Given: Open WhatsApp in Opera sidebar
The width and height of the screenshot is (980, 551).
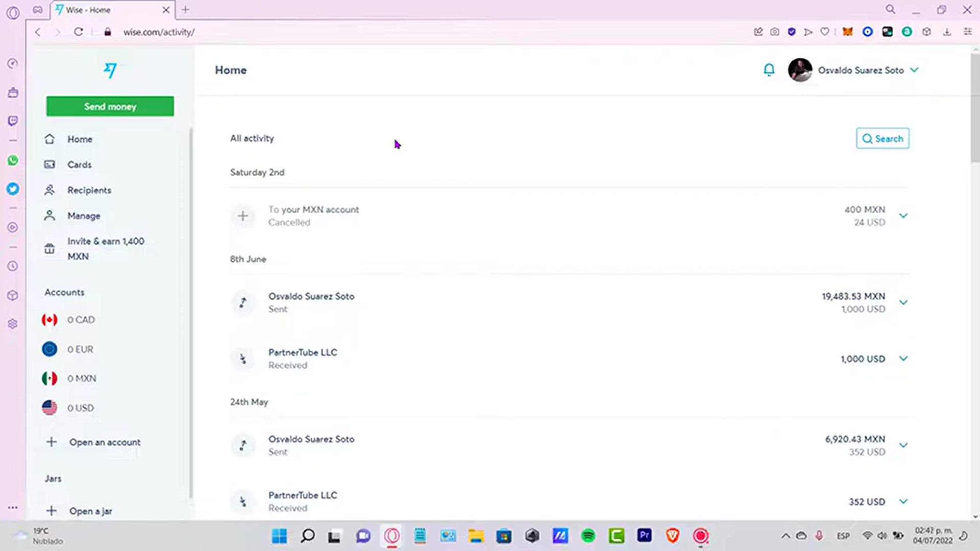Looking at the screenshot, I should click(x=13, y=160).
